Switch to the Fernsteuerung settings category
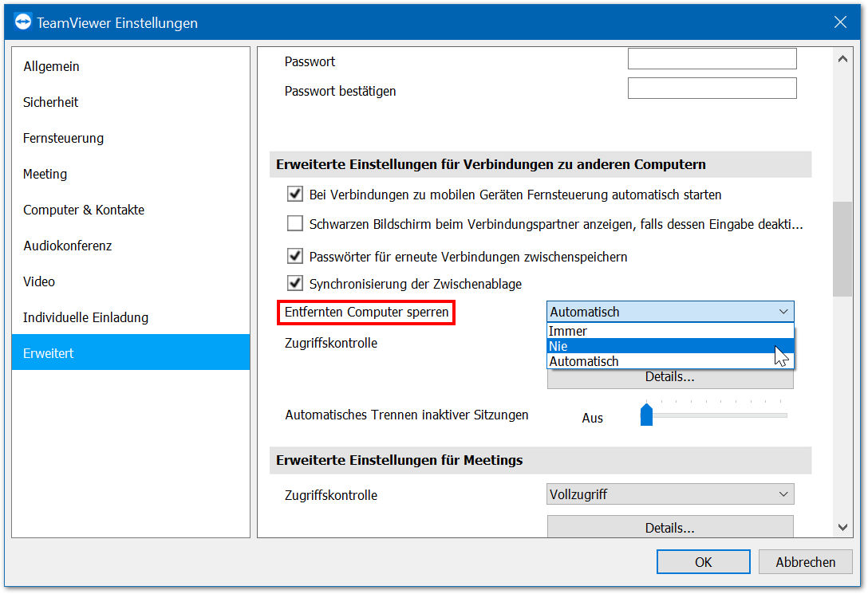The image size is (868, 594). tap(63, 138)
